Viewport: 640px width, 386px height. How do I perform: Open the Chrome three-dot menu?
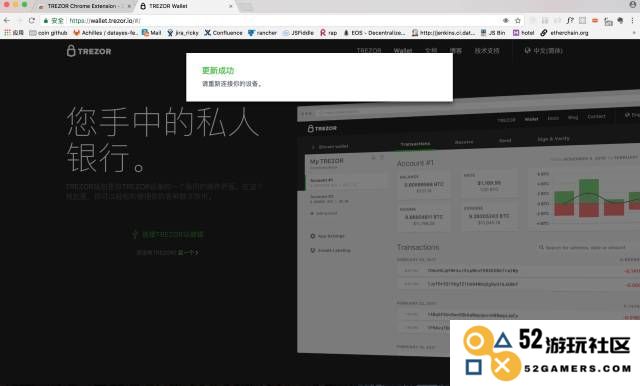tap(633, 20)
